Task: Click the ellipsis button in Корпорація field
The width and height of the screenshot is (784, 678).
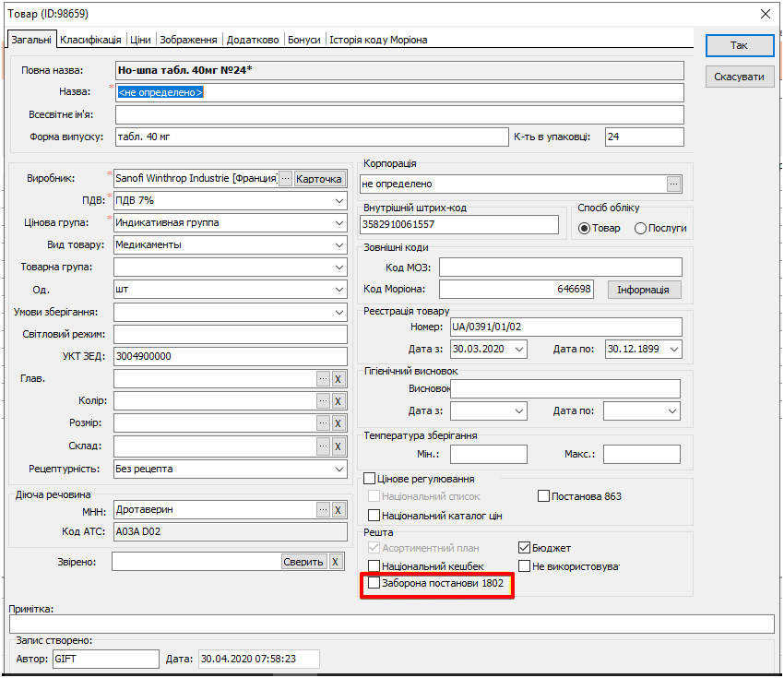Action: click(x=674, y=184)
